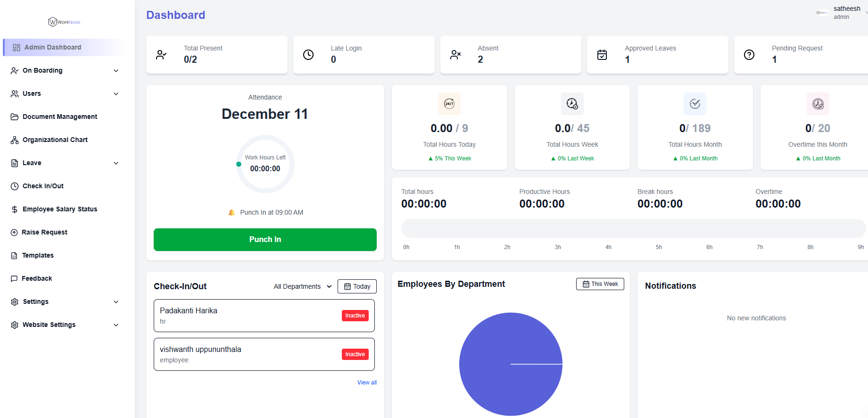Click the WorkNova logo

(x=64, y=22)
